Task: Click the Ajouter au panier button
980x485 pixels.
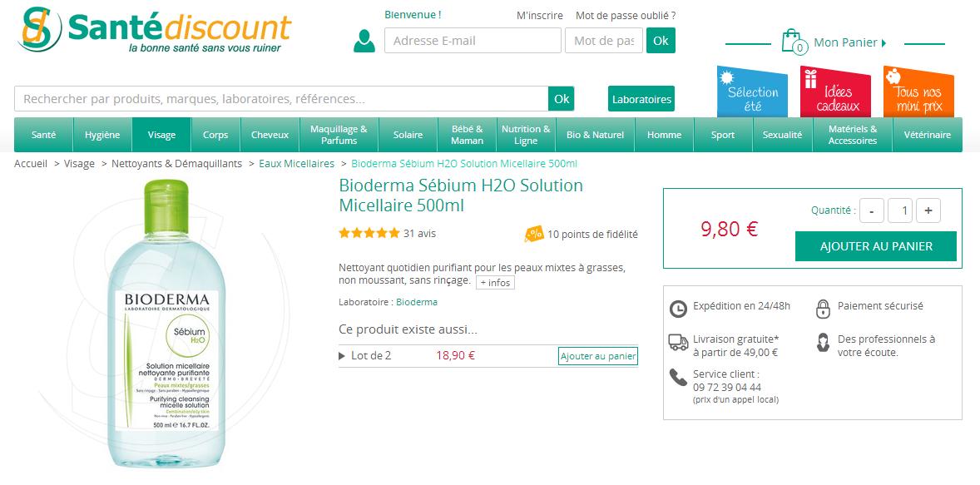Action: pyautogui.click(x=875, y=246)
